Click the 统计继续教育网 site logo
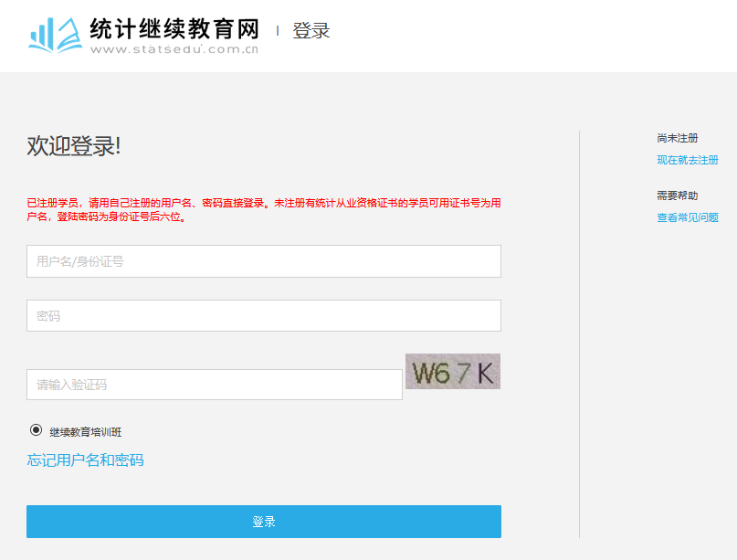 pos(143,36)
